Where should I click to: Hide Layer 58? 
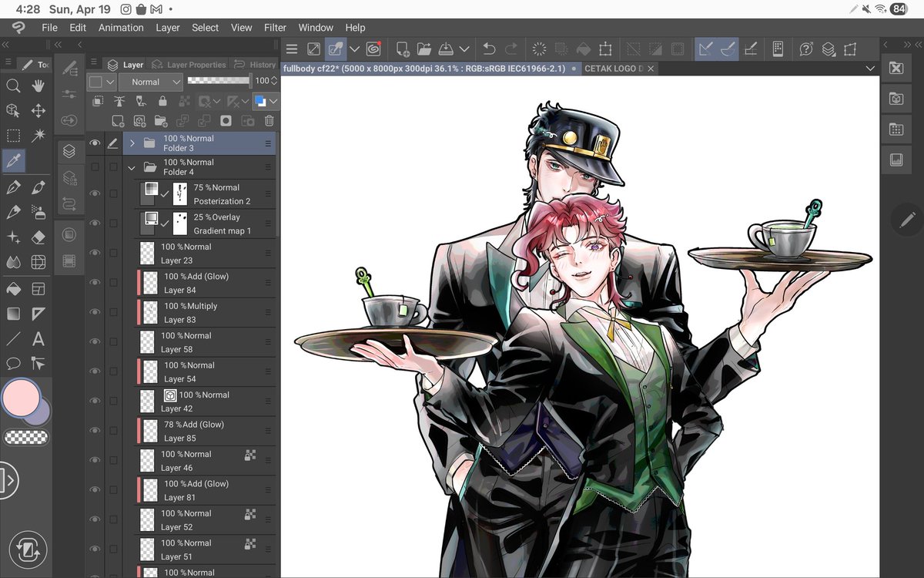pos(95,342)
